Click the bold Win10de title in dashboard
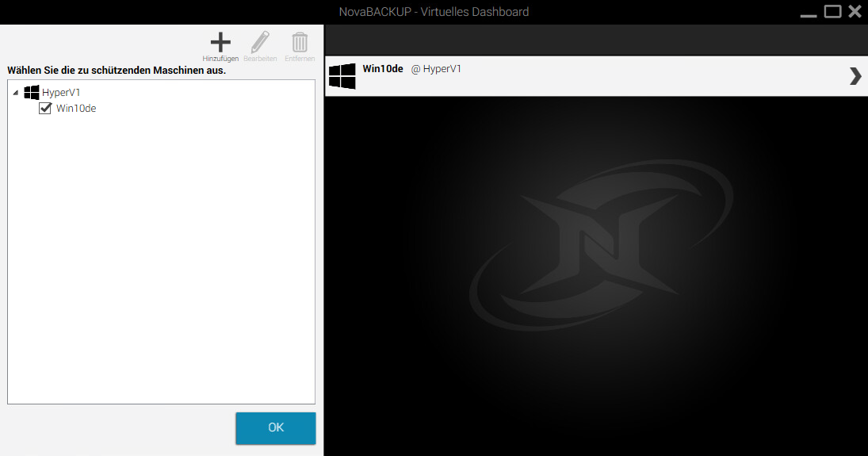The width and height of the screenshot is (868, 456). click(x=383, y=69)
